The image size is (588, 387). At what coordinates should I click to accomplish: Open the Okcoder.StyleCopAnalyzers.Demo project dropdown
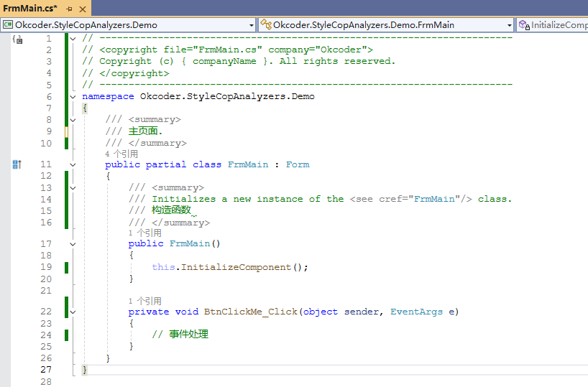(251, 24)
